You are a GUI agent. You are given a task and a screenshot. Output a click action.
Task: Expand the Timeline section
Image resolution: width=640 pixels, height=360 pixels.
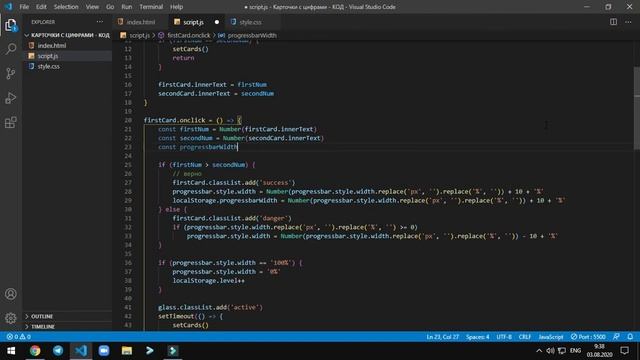point(67,327)
